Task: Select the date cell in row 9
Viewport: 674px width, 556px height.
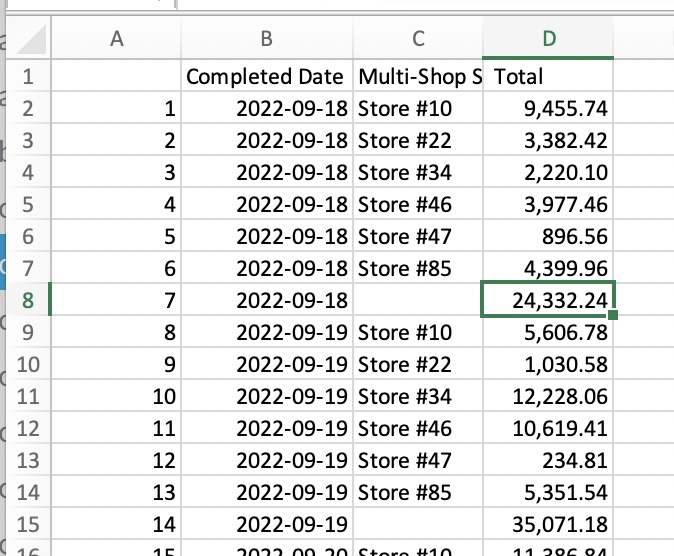Action: click(x=265, y=332)
